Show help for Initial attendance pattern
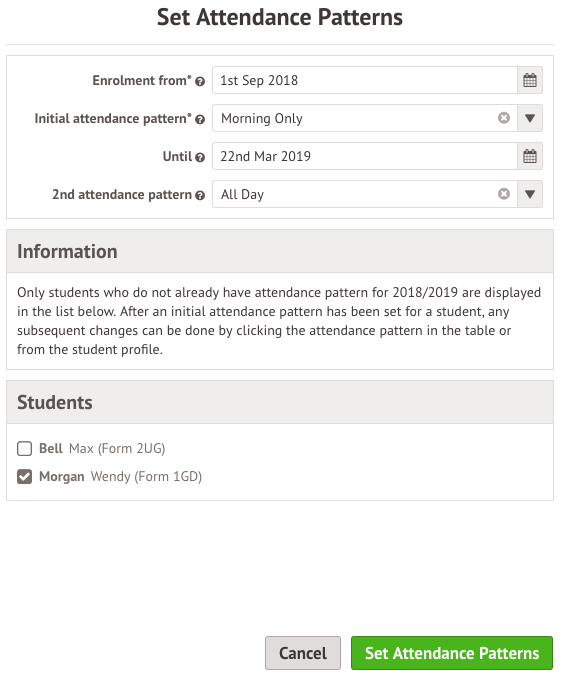The width and height of the screenshot is (561, 682). (x=200, y=119)
